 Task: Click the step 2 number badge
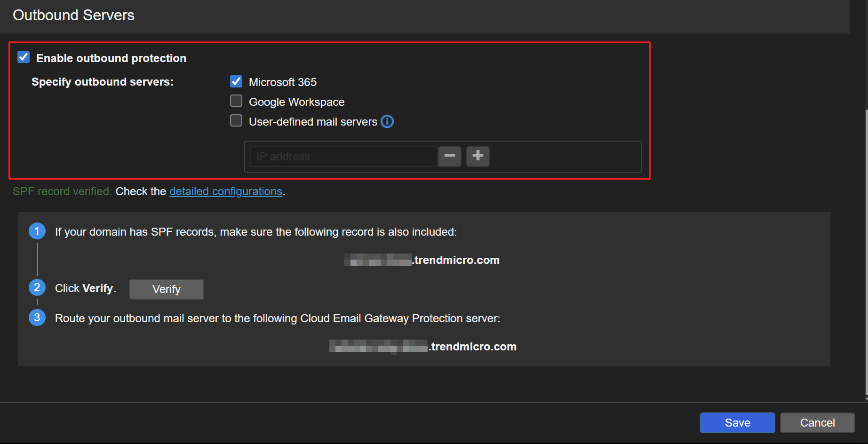(x=37, y=288)
